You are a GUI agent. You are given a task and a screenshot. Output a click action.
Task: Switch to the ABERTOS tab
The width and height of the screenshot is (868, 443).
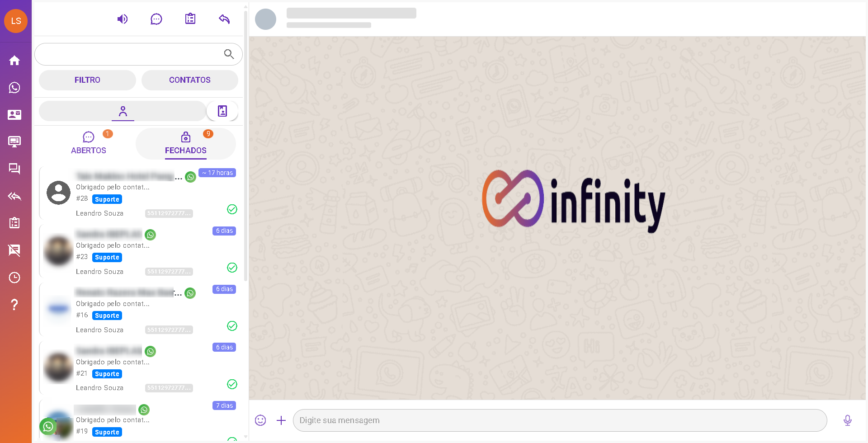click(x=89, y=144)
